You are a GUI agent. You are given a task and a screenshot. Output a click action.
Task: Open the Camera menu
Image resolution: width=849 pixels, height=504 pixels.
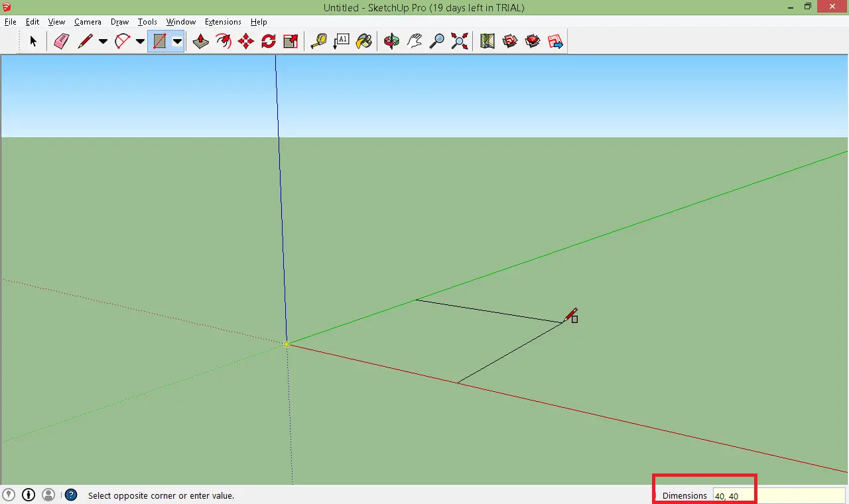click(88, 22)
